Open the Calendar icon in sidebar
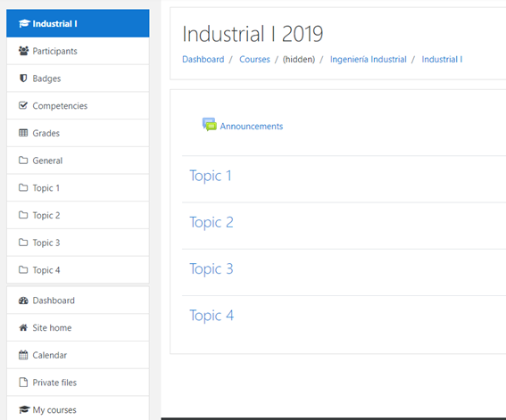 click(23, 355)
